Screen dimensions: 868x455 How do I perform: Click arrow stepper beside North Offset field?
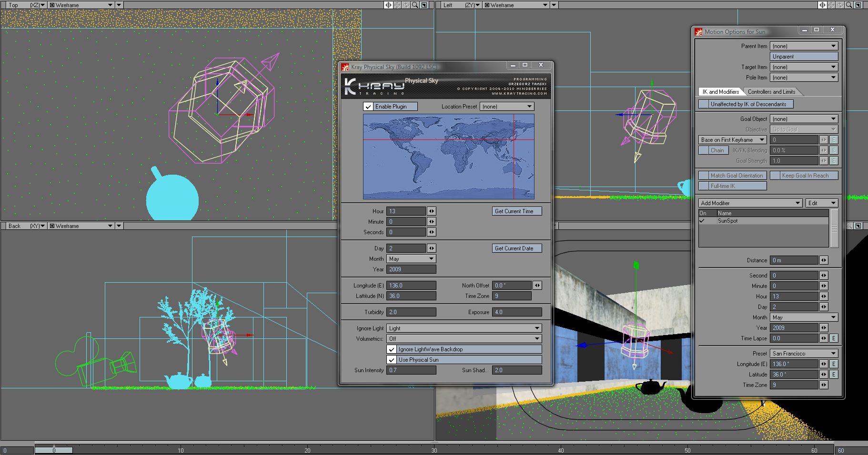click(537, 286)
